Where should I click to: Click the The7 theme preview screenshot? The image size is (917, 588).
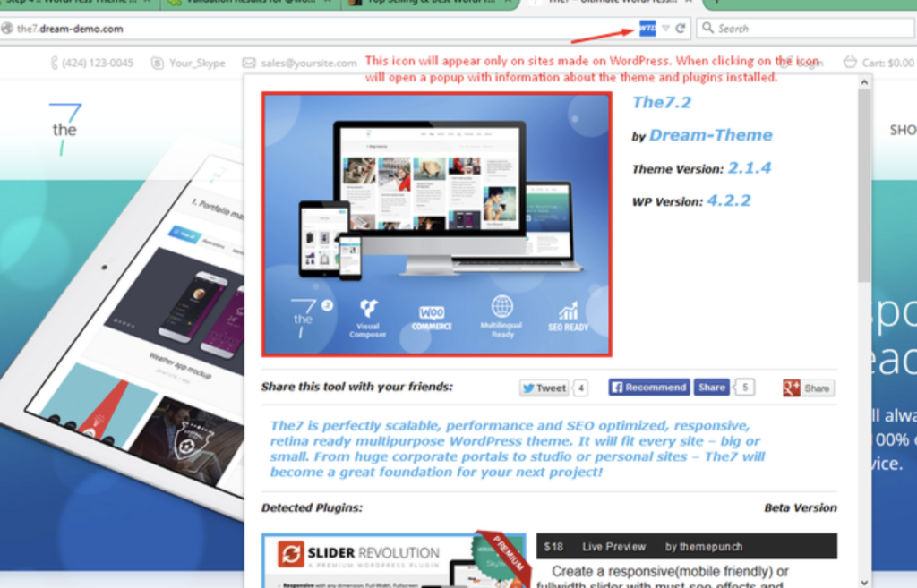(436, 224)
